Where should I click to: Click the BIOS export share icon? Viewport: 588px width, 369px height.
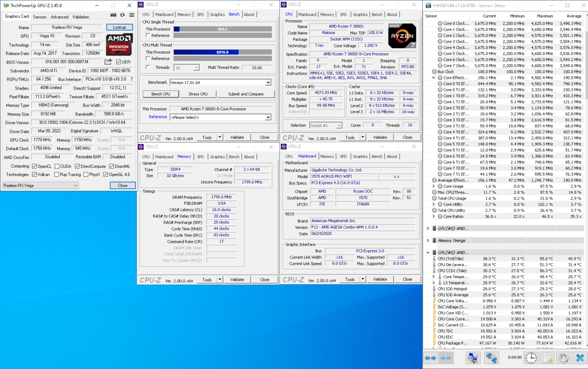tap(108, 62)
